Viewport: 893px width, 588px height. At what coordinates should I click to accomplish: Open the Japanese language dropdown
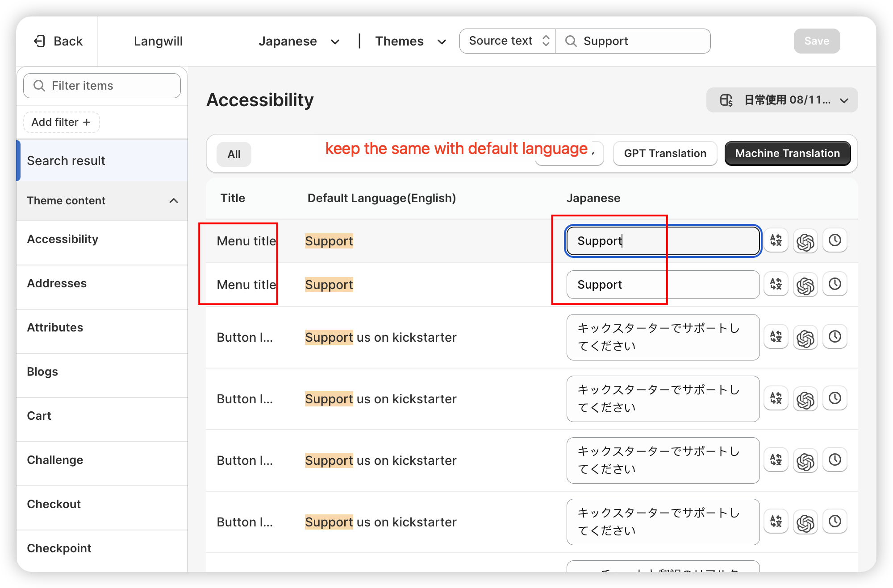tap(299, 41)
